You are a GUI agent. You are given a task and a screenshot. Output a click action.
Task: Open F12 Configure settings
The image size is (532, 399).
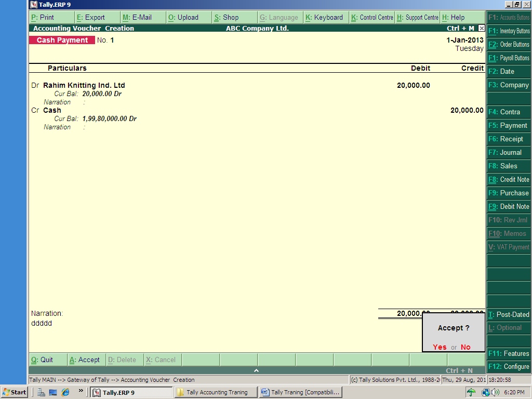click(508, 366)
